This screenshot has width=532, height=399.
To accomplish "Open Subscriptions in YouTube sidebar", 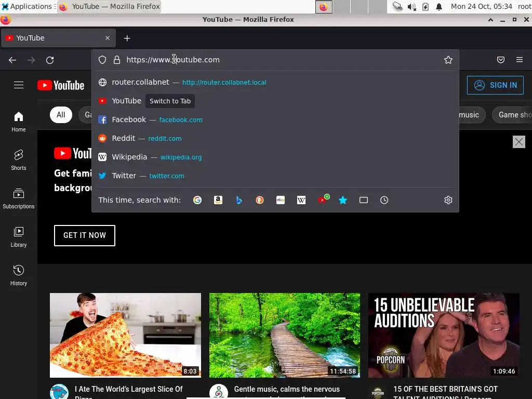I will coord(19,198).
